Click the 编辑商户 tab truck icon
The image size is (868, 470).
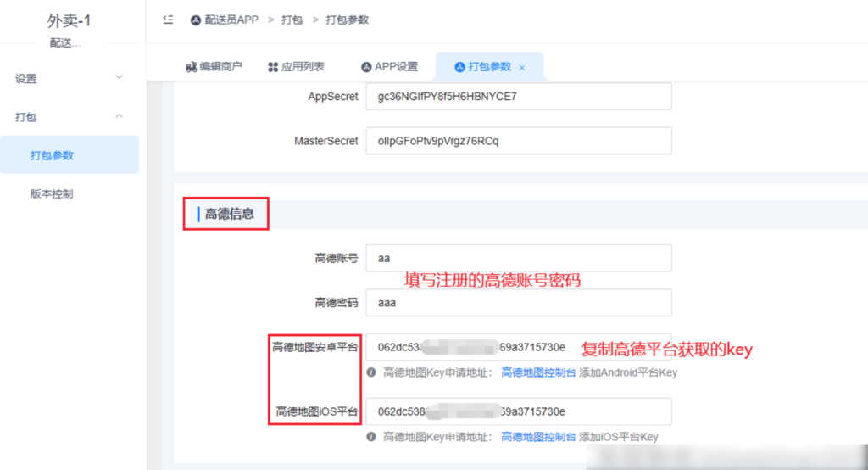point(191,67)
